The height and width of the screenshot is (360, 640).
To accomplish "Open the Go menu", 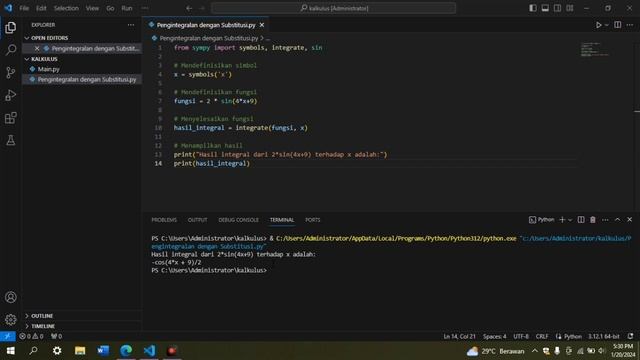I will click(x=110, y=8).
